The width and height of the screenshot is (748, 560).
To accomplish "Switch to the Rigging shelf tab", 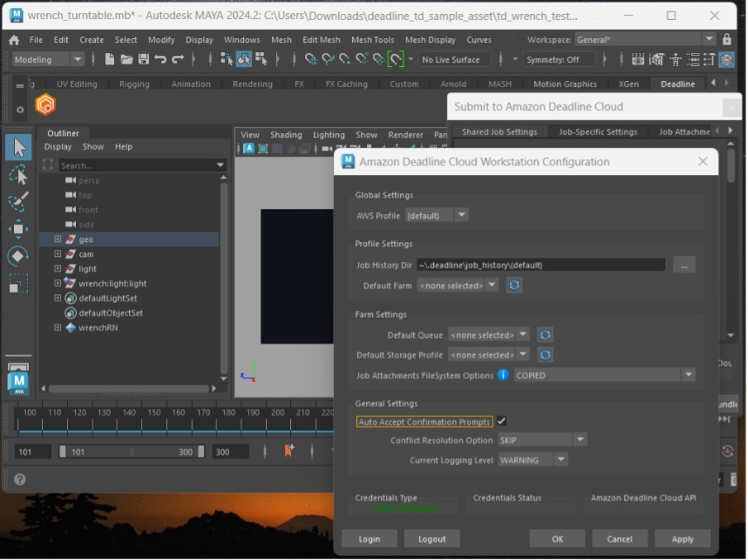I will (x=134, y=84).
